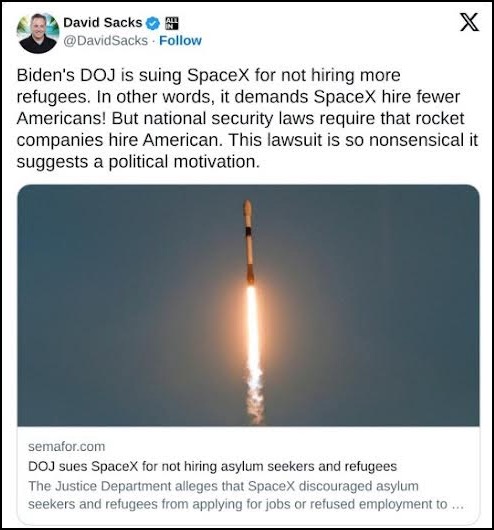Click tweet line starting Americans! But national
This screenshot has height=530, width=494.
tap(240, 119)
